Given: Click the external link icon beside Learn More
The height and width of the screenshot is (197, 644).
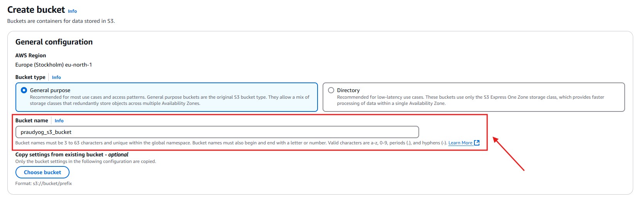Looking at the screenshot, I should (x=477, y=143).
